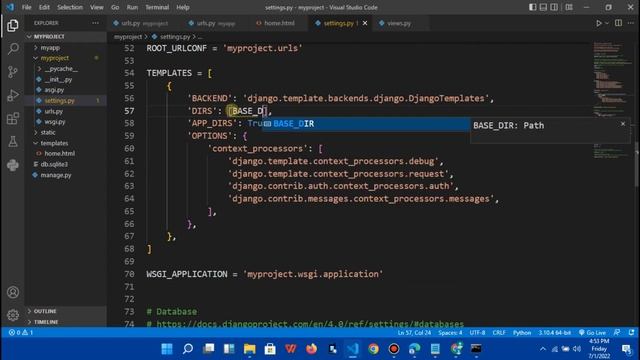Open the Edit menu
The height and width of the screenshot is (360, 640).
pyautogui.click(x=44, y=7)
